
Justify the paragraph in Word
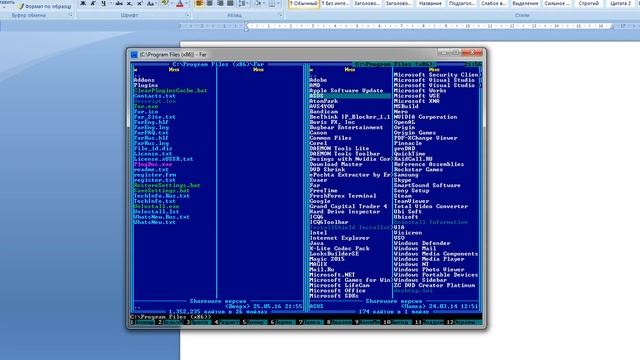pos(230,3)
